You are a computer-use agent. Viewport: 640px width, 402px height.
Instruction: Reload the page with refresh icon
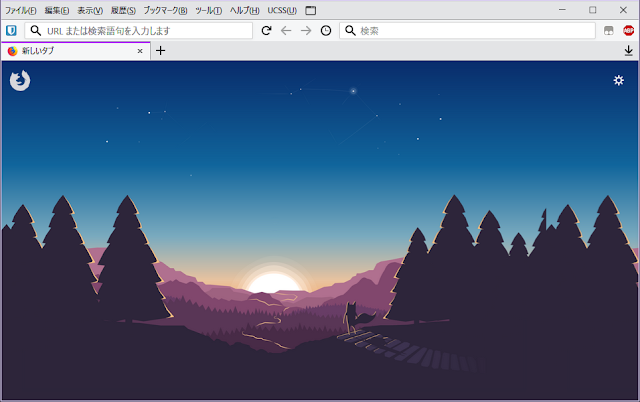pyautogui.click(x=266, y=31)
